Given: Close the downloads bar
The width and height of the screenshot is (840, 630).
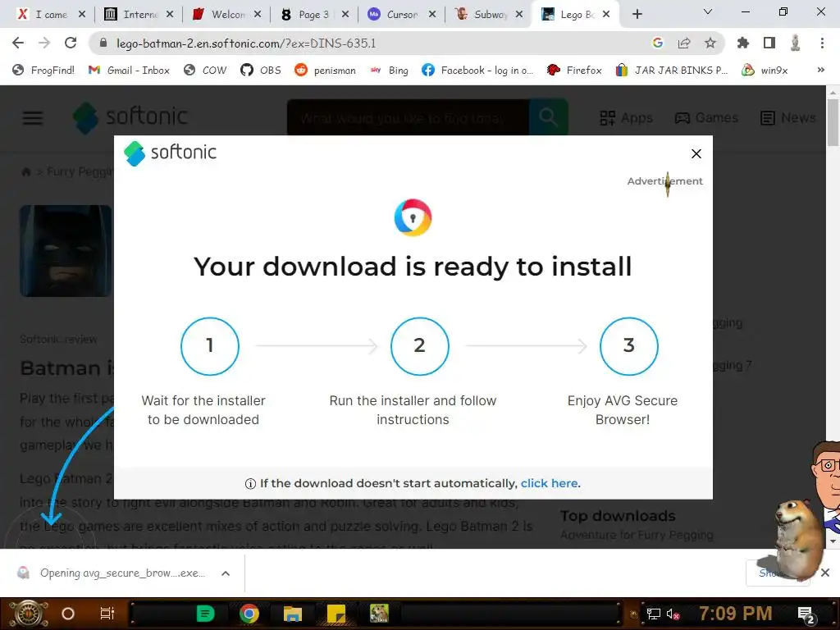Looking at the screenshot, I should point(825,573).
